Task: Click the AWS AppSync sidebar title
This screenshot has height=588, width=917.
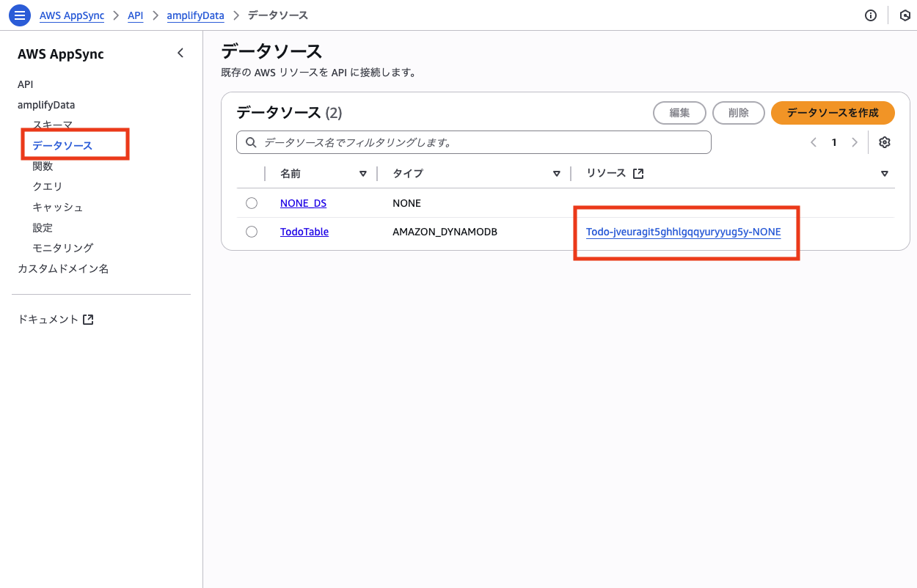Action: tap(61, 54)
